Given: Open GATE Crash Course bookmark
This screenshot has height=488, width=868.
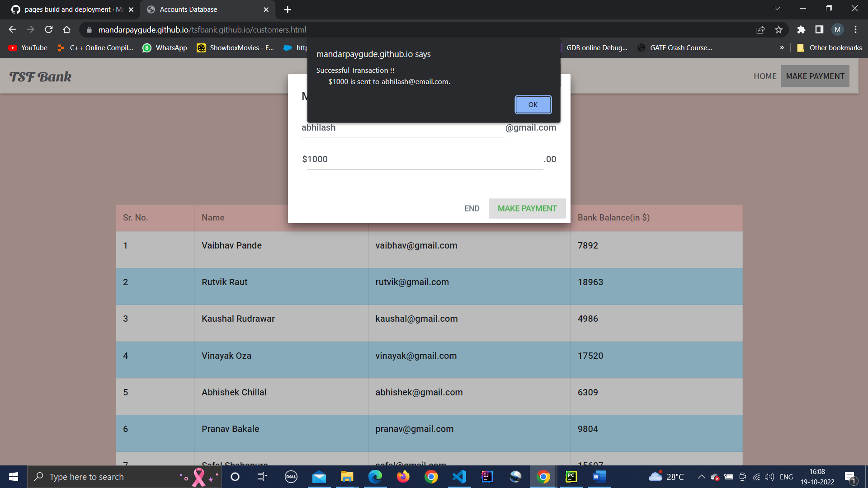Looking at the screenshot, I should [x=675, y=48].
